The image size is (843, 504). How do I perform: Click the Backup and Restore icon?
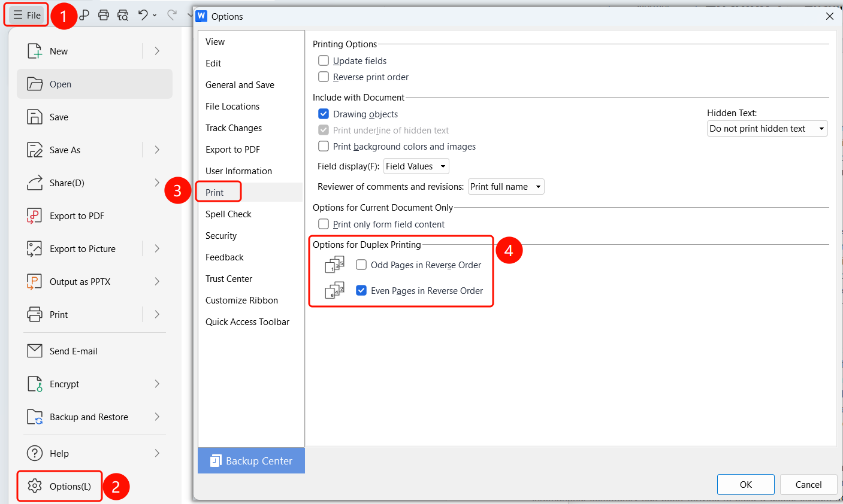[x=35, y=417]
